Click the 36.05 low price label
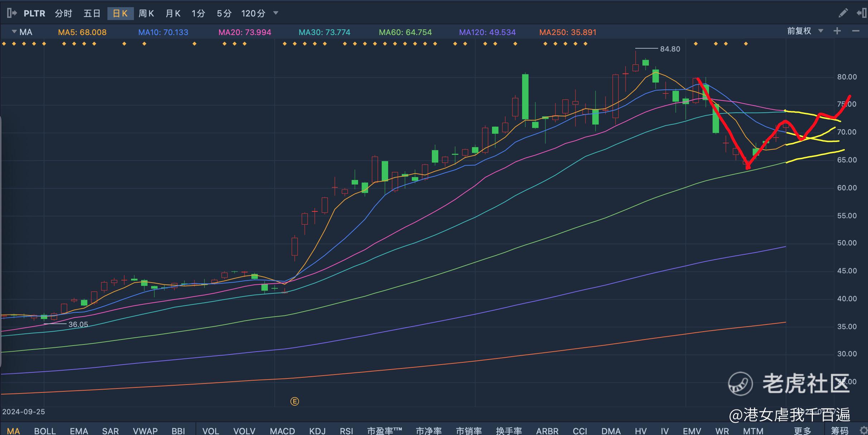Viewport: 868px width, 435px height. point(78,324)
